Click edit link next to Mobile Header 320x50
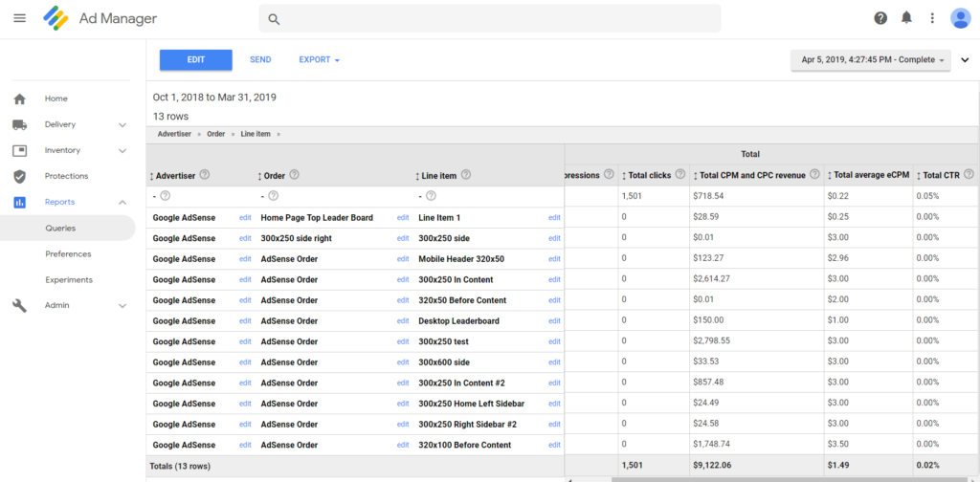The height and width of the screenshot is (482, 980). click(554, 259)
